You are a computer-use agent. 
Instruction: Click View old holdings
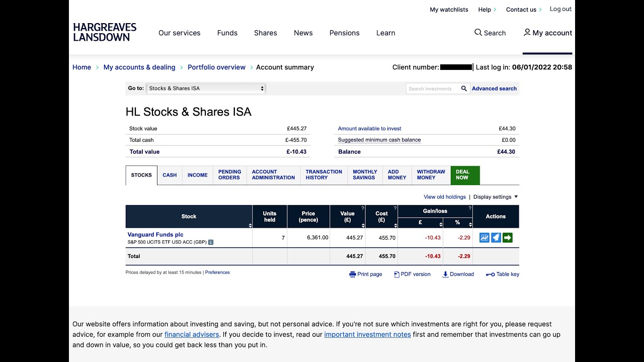(445, 197)
